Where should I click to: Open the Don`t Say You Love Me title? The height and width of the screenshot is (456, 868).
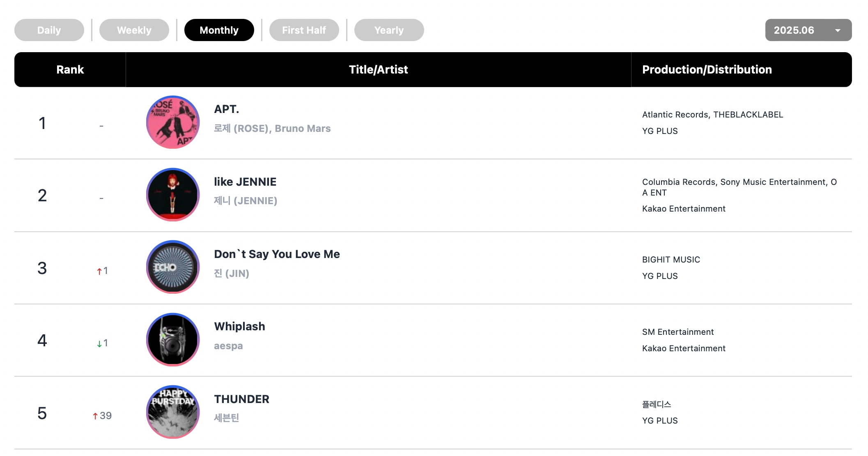tap(277, 254)
